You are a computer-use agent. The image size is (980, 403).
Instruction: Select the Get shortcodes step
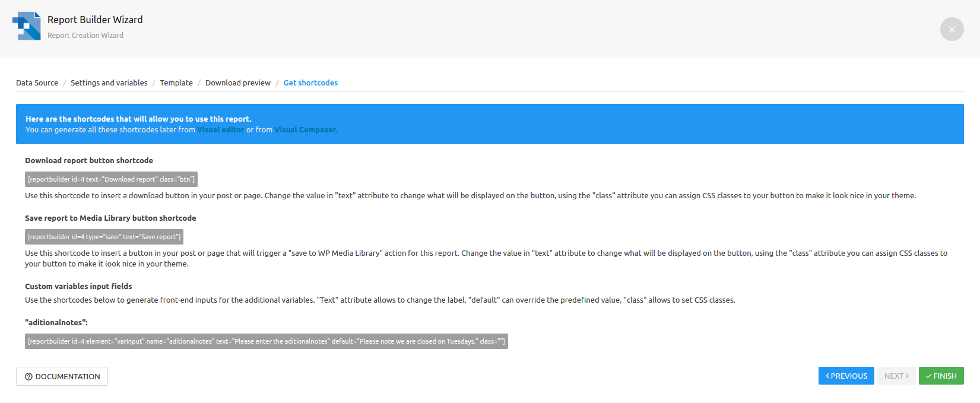click(310, 83)
